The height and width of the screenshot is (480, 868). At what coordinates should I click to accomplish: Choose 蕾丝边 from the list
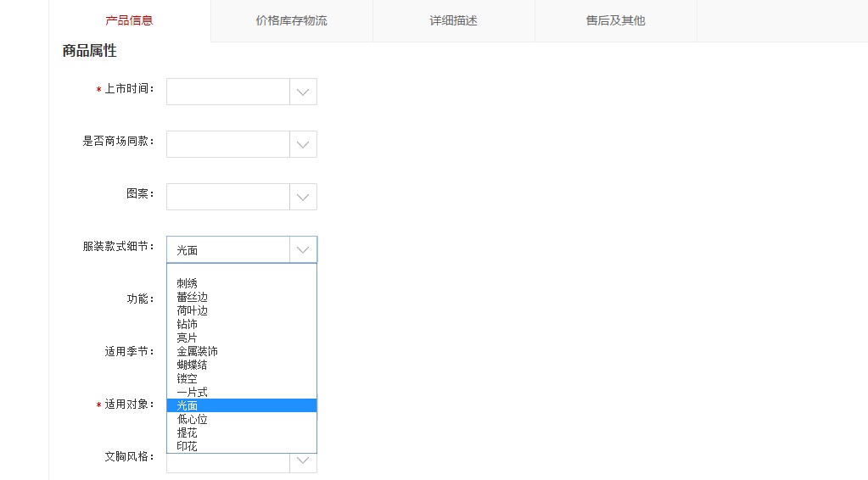tap(242, 297)
